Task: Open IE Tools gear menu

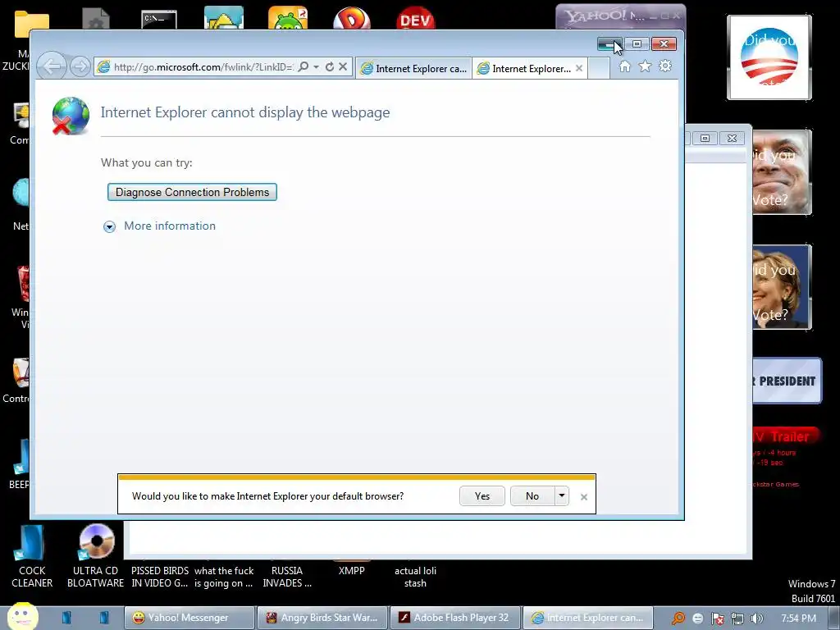Action: 665,66
